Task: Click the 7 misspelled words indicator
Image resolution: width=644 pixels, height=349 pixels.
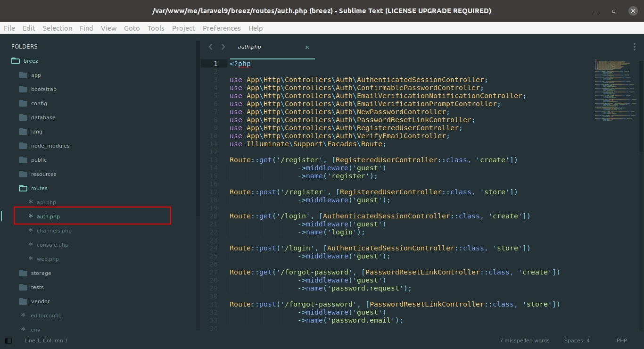Action: point(524,341)
